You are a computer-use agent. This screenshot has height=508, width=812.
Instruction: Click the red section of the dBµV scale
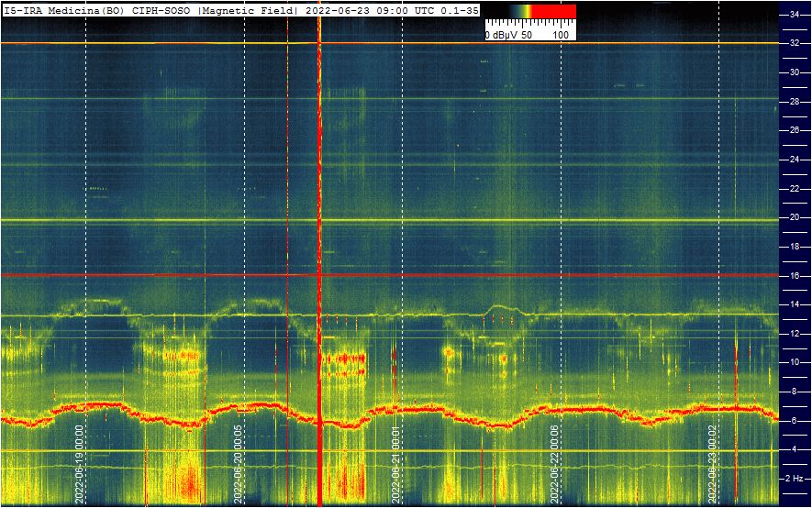[555, 11]
